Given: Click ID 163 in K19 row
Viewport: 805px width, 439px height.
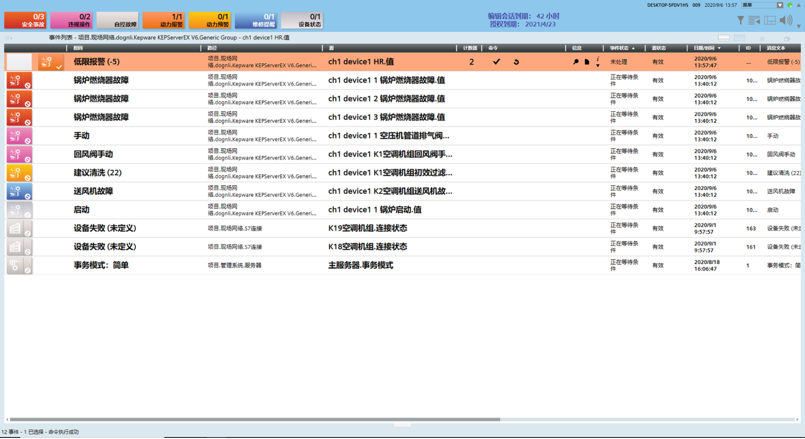Looking at the screenshot, I should pyautogui.click(x=751, y=228).
